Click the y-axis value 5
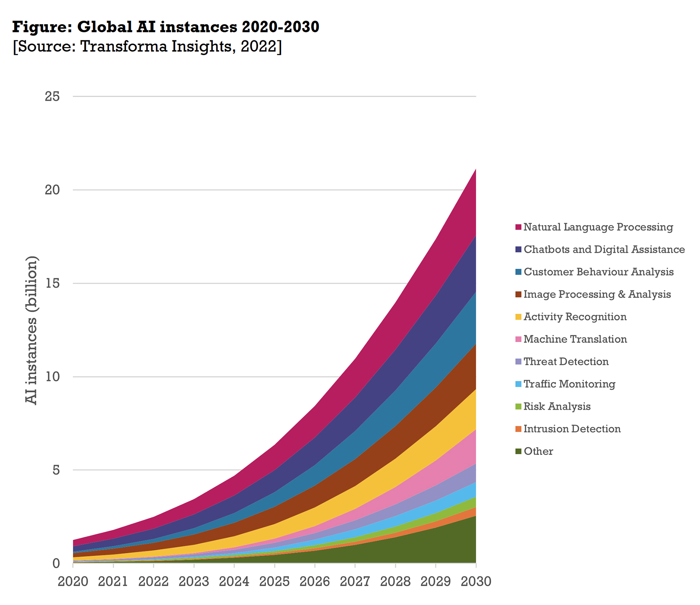The image size is (700, 605). pyautogui.click(x=56, y=470)
